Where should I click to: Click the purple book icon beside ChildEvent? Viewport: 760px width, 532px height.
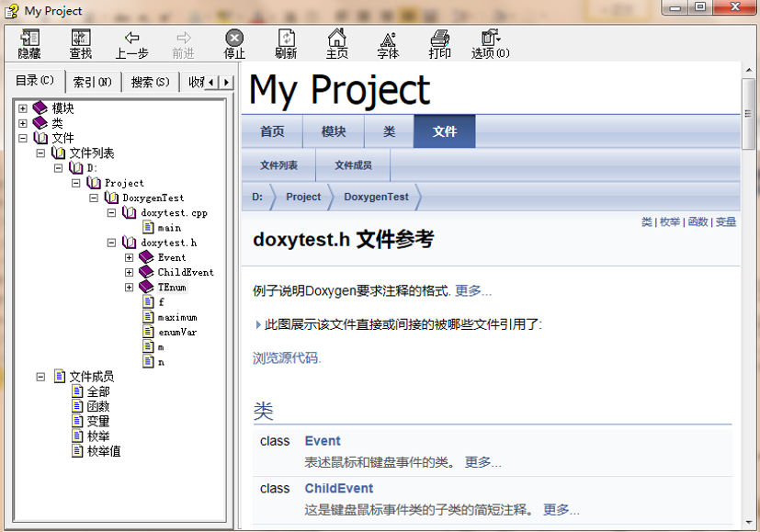[146, 272]
